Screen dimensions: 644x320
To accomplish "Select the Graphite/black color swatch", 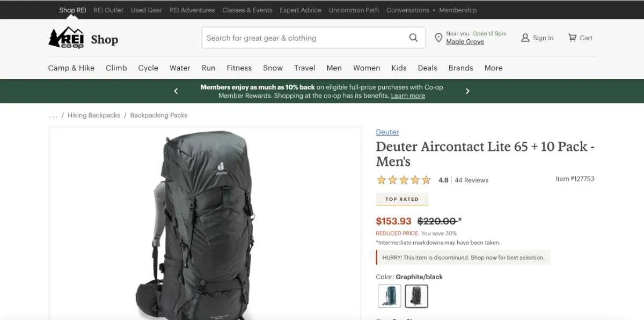I will click(416, 296).
